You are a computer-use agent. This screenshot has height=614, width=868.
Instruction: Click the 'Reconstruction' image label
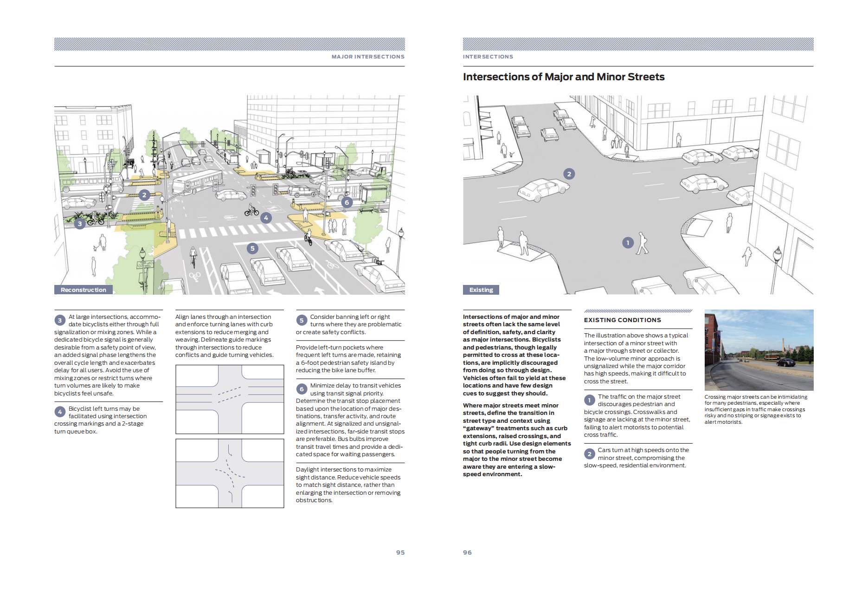[x=84, y=290]
